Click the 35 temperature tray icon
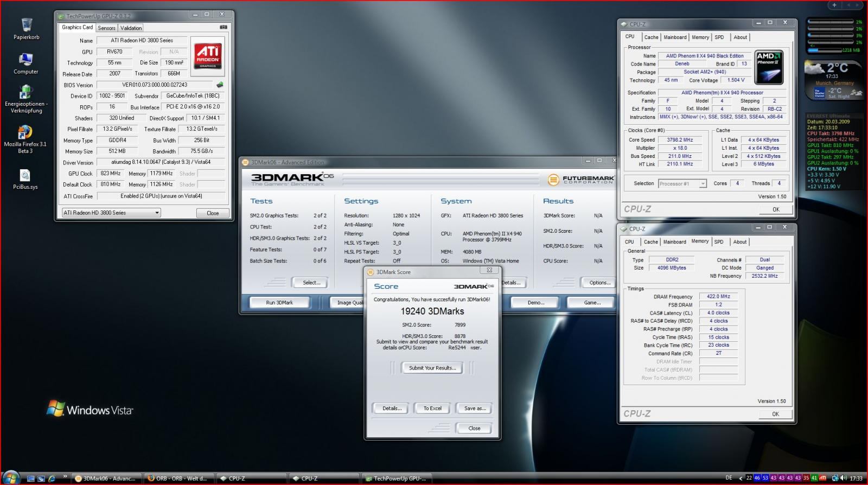The width and height of the screenshot is (868, 485). (x=806, y=478)
